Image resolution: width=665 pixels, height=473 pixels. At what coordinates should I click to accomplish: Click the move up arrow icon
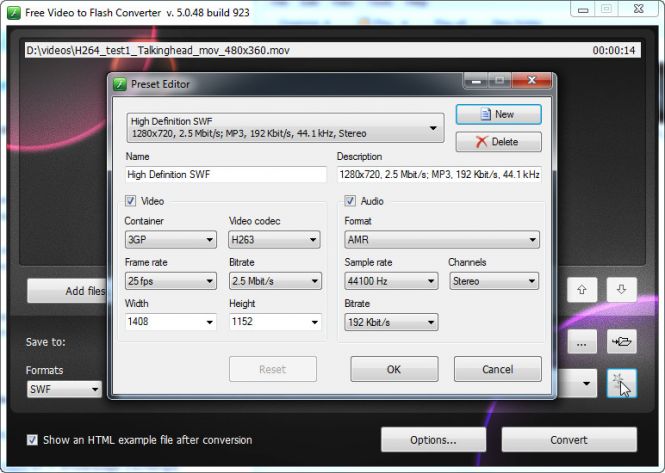[x=582, y=290]
